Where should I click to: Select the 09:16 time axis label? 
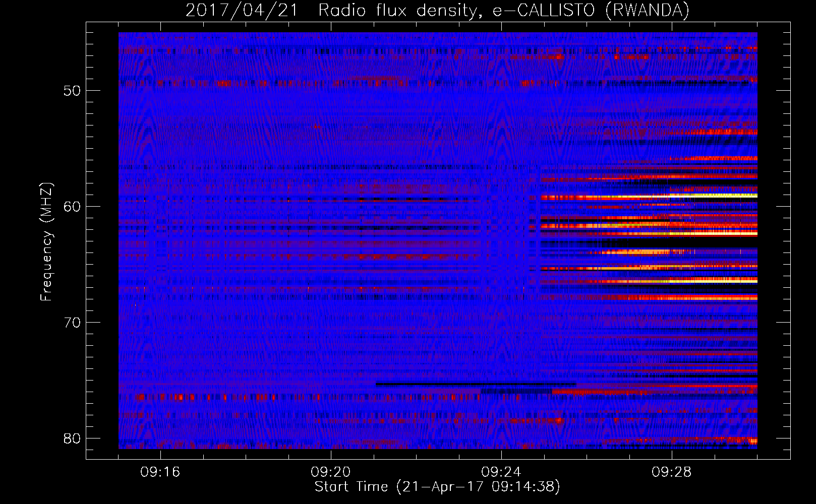tap(160, 472)
